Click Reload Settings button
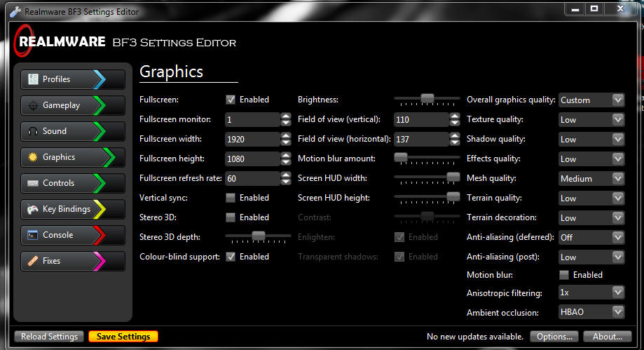 click(49, 337)
